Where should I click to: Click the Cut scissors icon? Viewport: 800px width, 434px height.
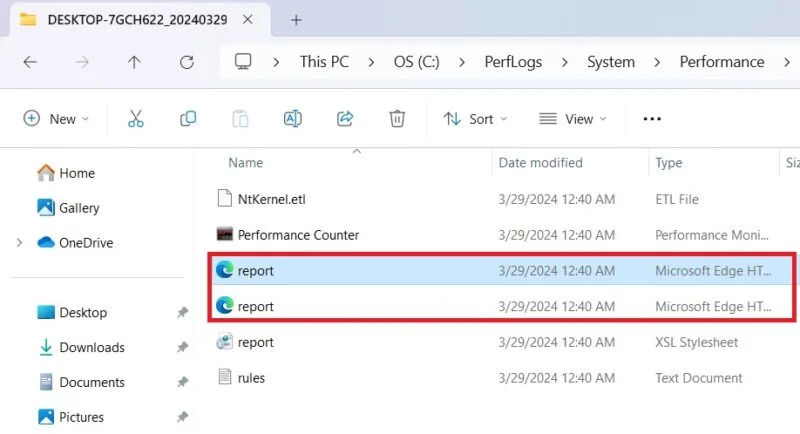(136, 119)
